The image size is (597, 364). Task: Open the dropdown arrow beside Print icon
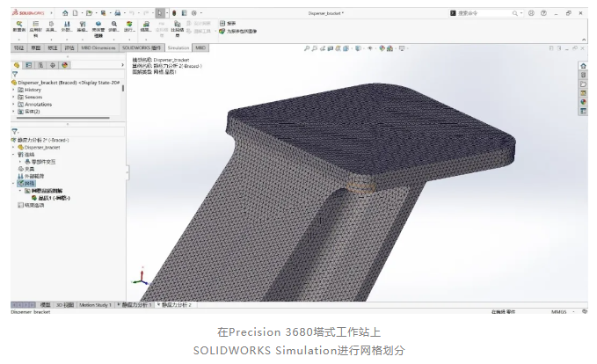click(x=125, y=13)
